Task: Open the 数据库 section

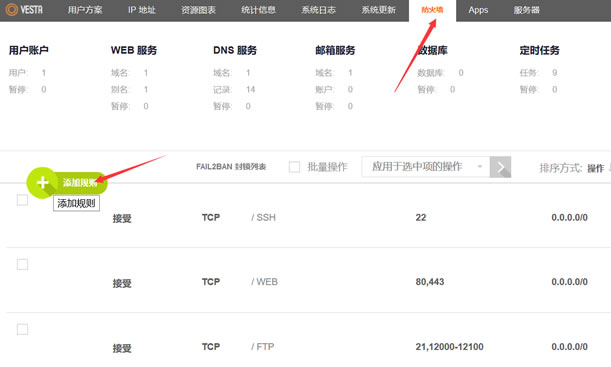Action: [x=432, y=50]
